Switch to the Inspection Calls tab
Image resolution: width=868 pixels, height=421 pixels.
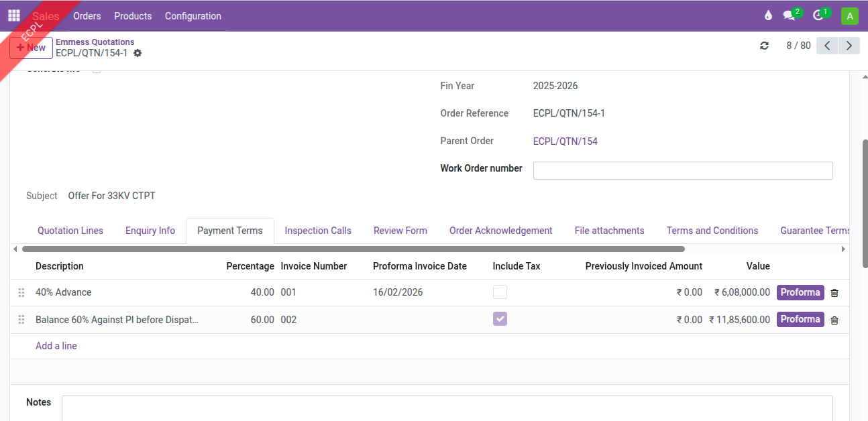(317, 231)
